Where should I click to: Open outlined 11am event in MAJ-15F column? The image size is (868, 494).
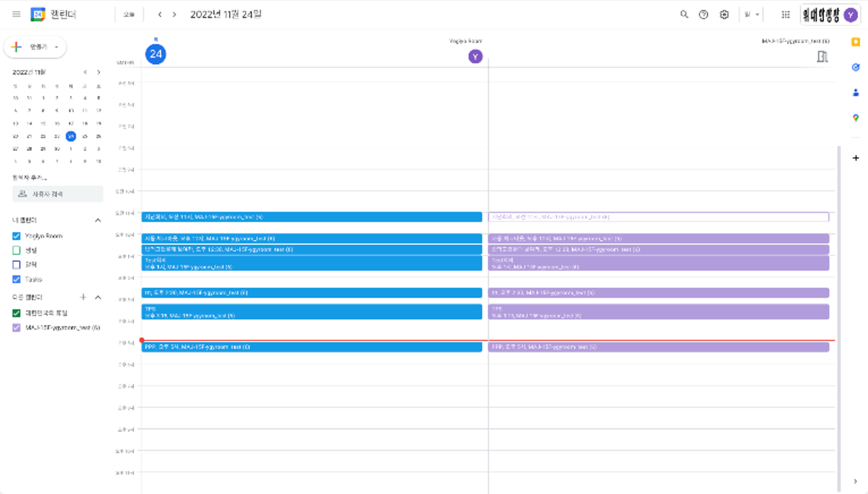click(659, 217)
